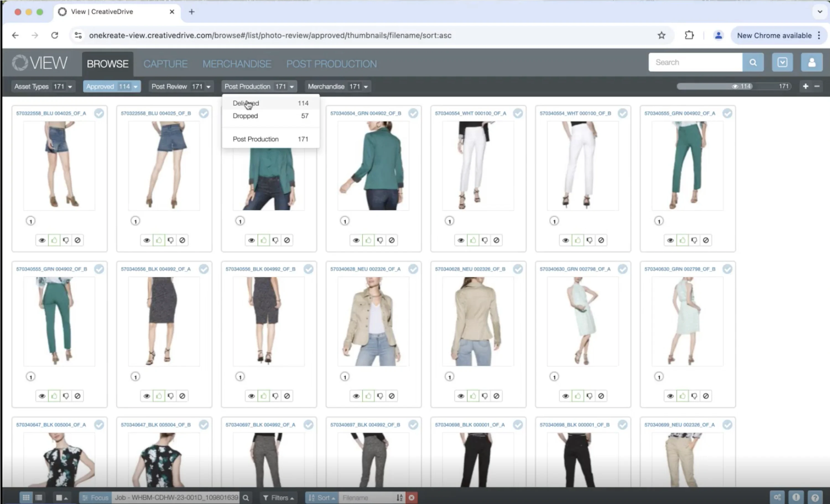Open the Chrome profile avatar icon
Screen dimensions: 830x504
tap(718, 35)
